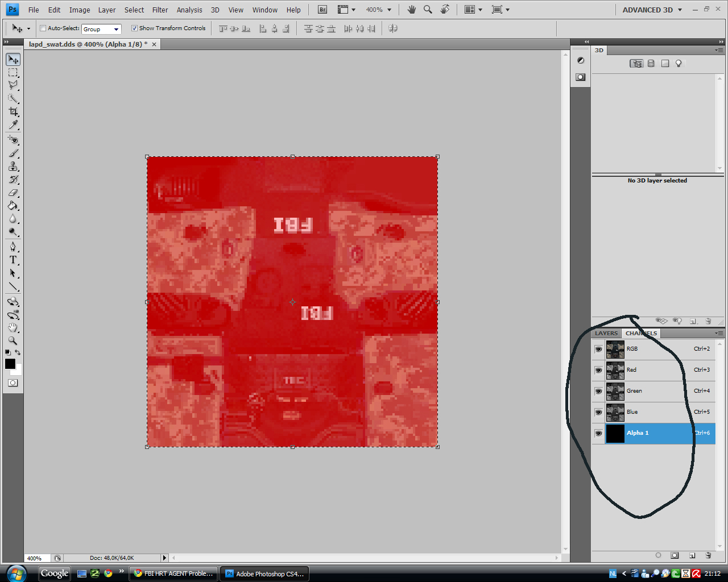Launch Bridge from application bar
728x582 pixels.
pos(322,10)
